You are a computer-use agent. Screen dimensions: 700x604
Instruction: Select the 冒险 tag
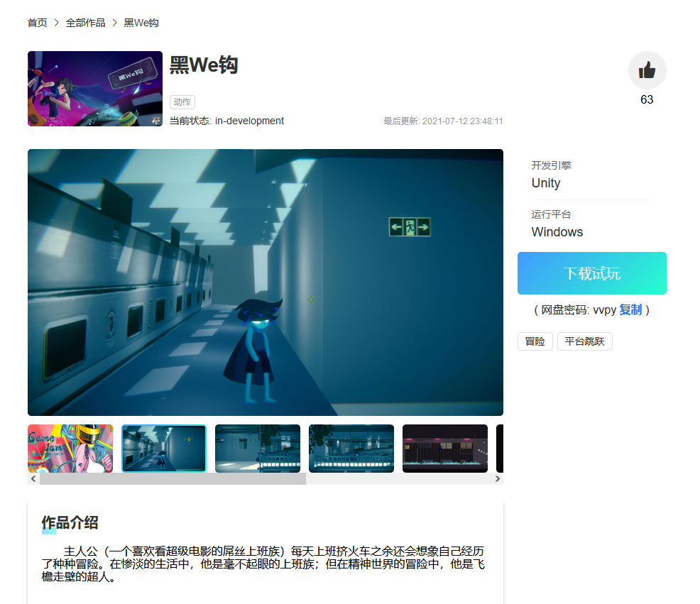click(x=535, y=341)
